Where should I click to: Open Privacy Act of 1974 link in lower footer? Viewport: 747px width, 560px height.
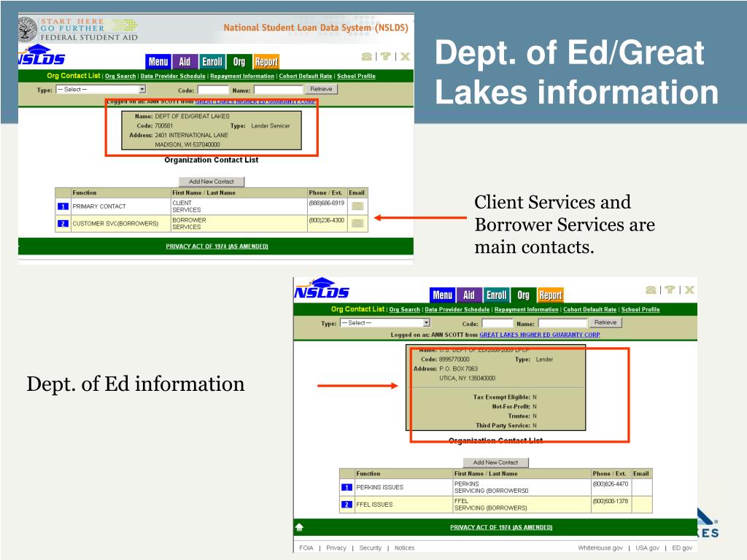(501, 527)
